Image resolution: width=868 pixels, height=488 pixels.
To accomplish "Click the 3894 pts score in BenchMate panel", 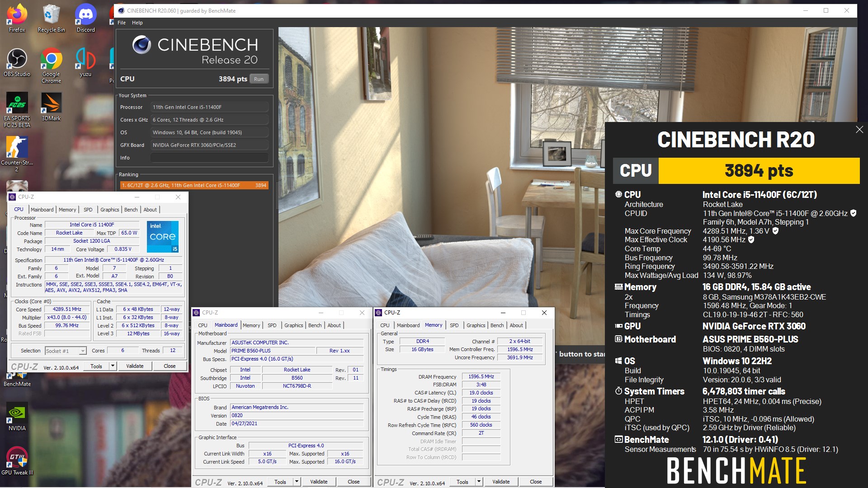I will (x=759, y=171).
